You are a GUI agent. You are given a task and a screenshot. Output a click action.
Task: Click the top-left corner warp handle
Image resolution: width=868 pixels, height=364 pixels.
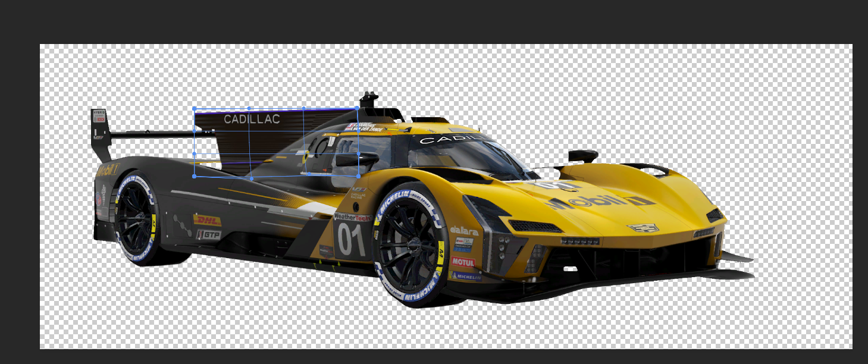click(195, 109)
